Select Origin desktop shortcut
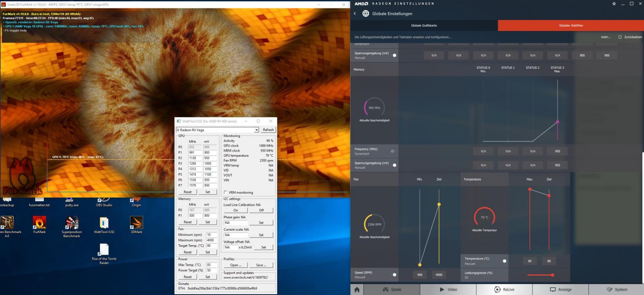The image size is (644, 295). [136, 202]
